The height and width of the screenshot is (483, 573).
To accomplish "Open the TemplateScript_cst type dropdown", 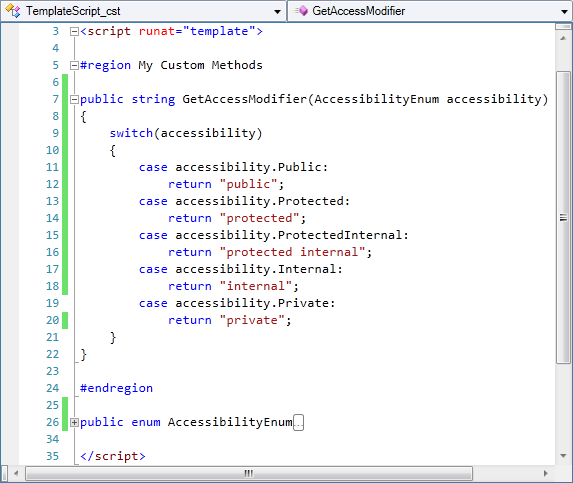I will [x=277, y=11].
